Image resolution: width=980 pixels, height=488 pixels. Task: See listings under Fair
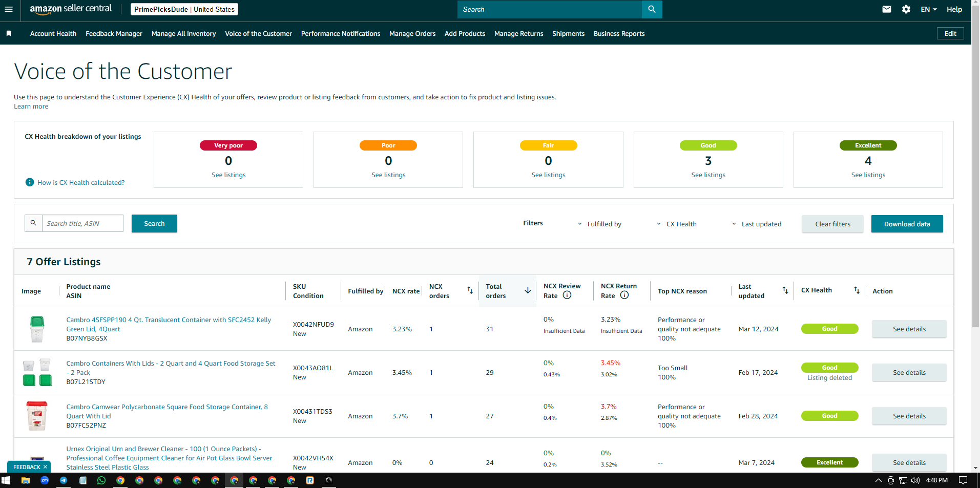[548, 175]
